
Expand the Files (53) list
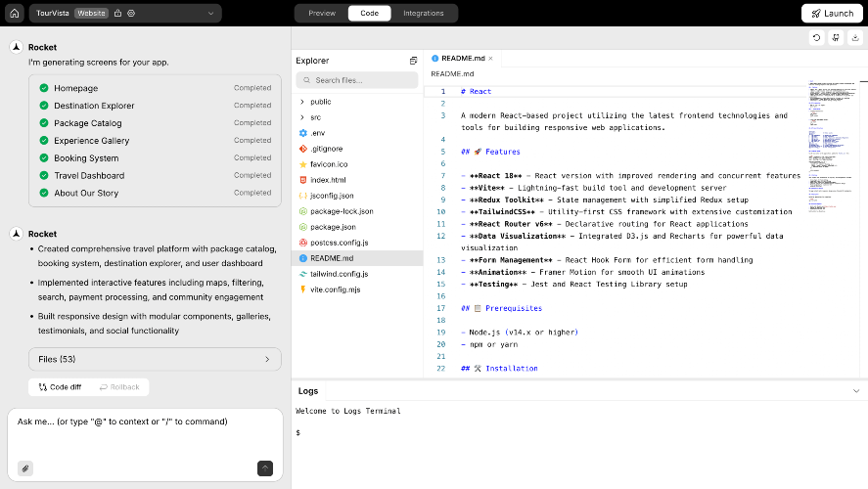[x=155, y=359]
